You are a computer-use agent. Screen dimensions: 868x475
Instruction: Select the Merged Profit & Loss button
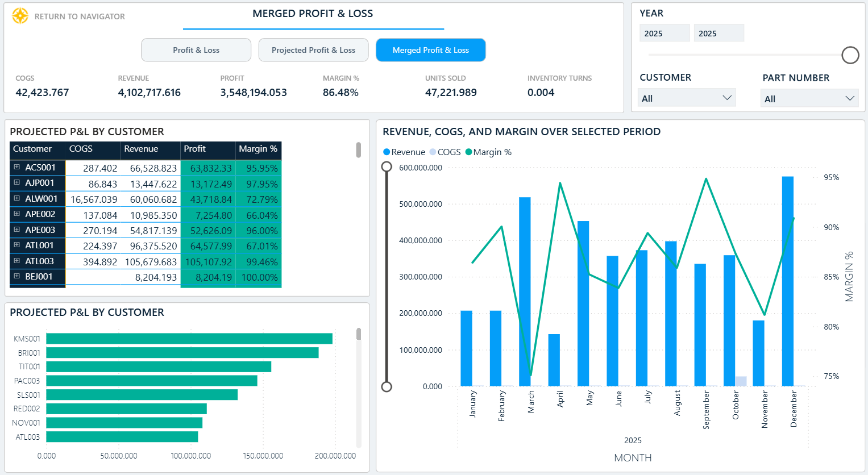click(431, 50)
